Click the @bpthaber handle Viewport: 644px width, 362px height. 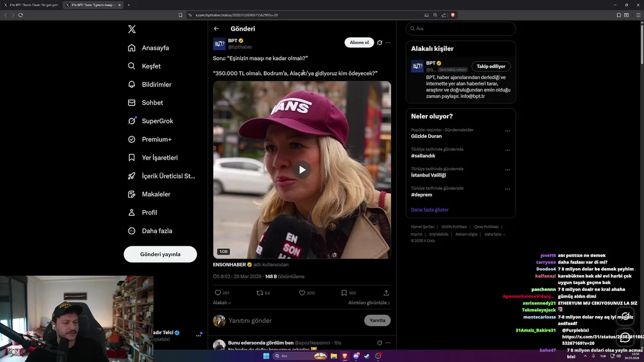(240, 47)
